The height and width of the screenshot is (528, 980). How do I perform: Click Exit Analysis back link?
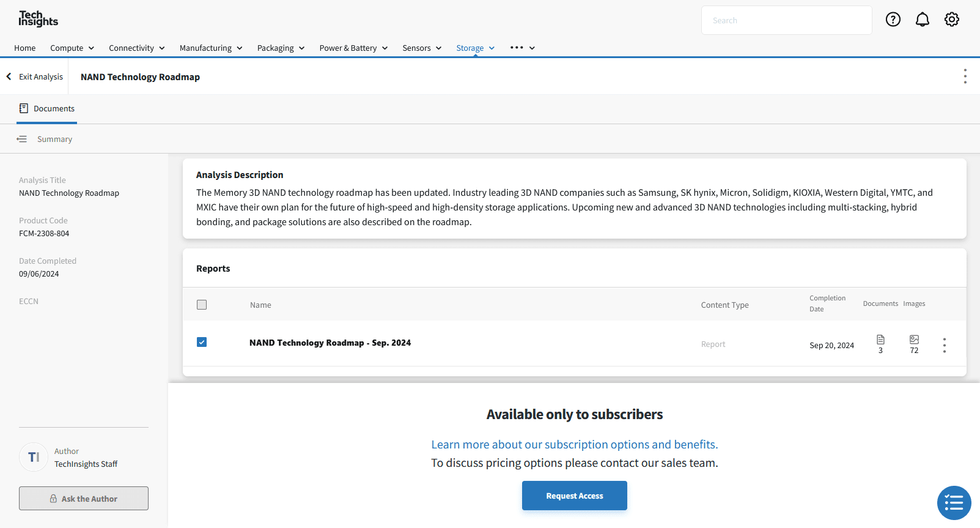pos(35,77)
